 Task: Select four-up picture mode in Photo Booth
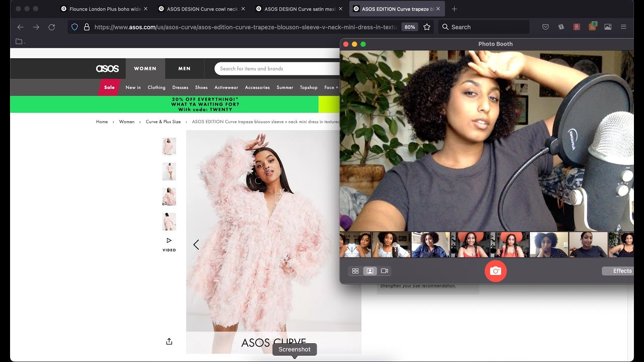click(x=355, y=271)
